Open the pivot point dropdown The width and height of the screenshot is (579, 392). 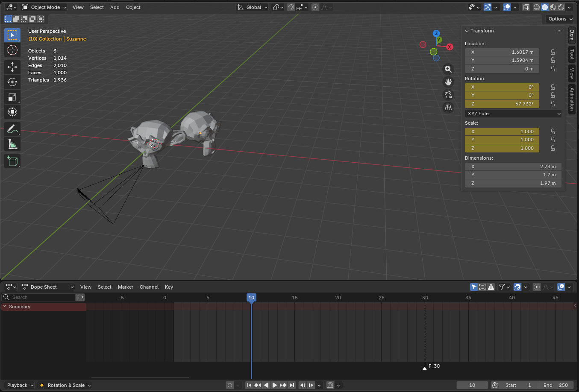[278, 7]
